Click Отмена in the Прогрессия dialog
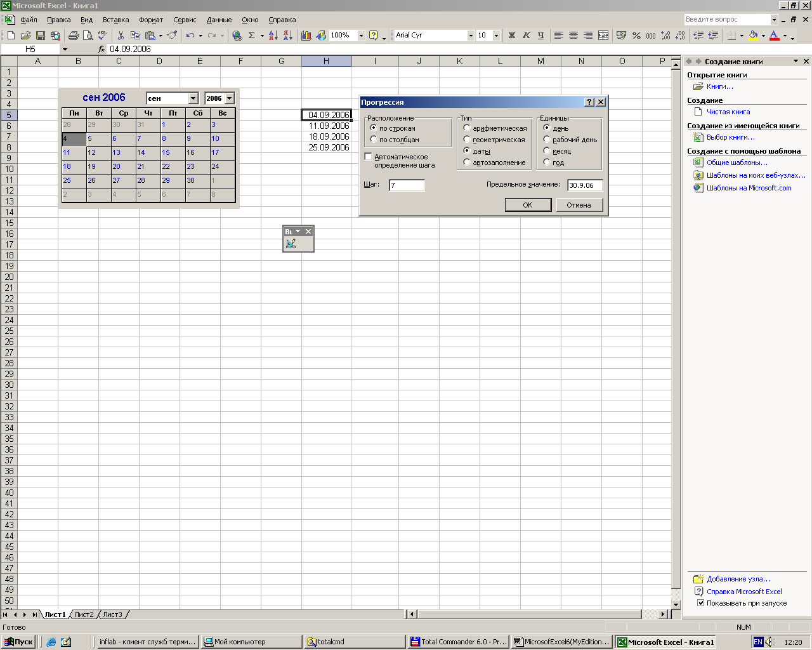 tap(579, 205)
